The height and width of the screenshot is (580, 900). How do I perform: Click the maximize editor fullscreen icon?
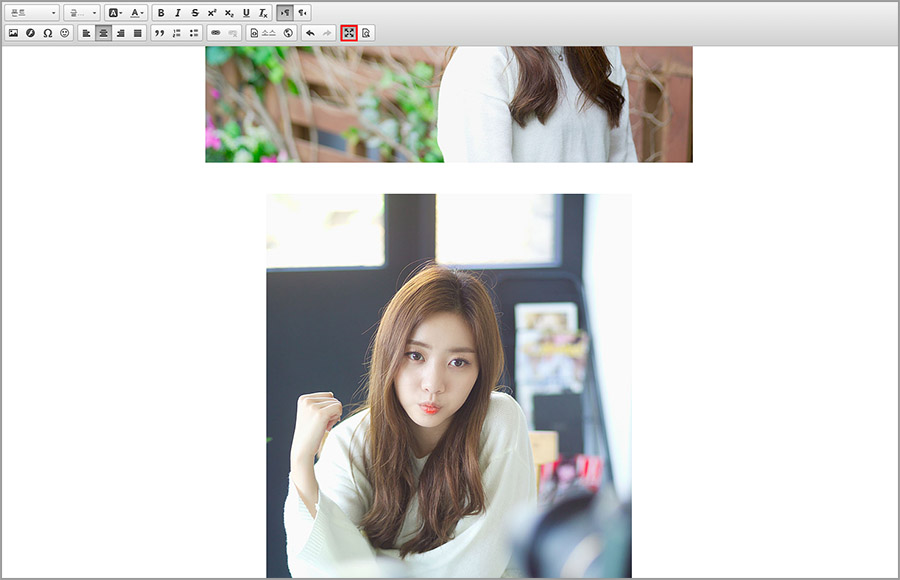349,33
